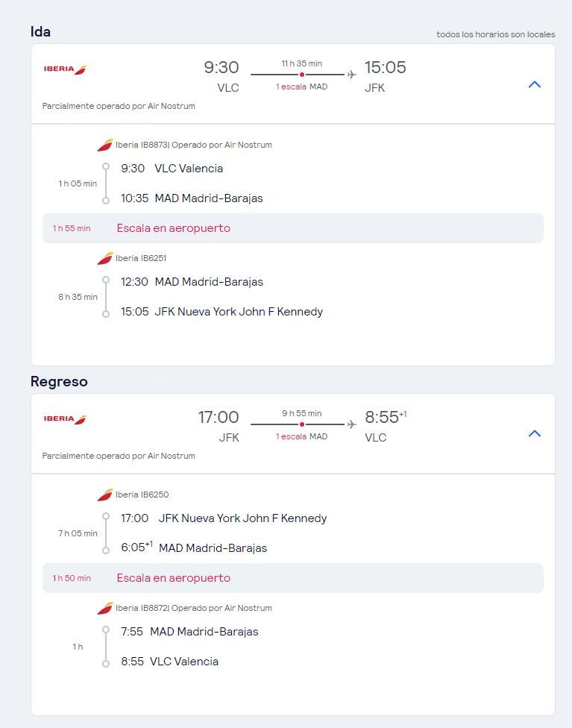
Task: Click the Iberia icon beside flight IB8872
Action: coord(105,608)
